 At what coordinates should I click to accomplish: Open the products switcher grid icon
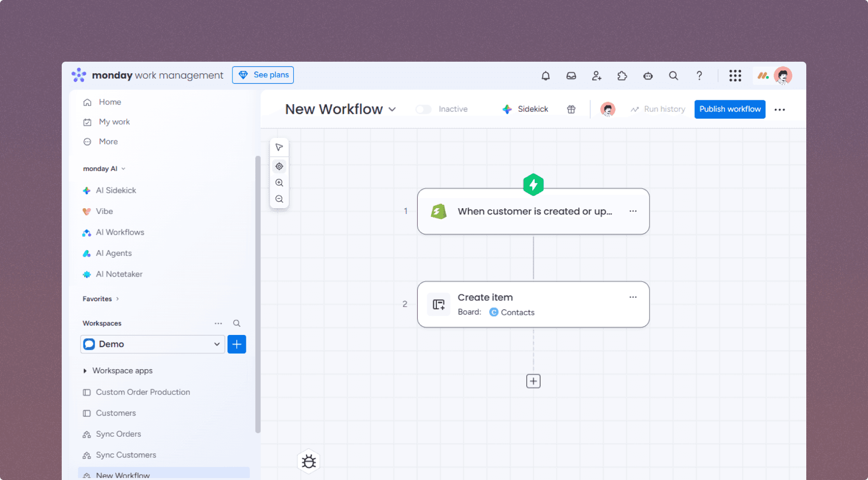(735, 76)
